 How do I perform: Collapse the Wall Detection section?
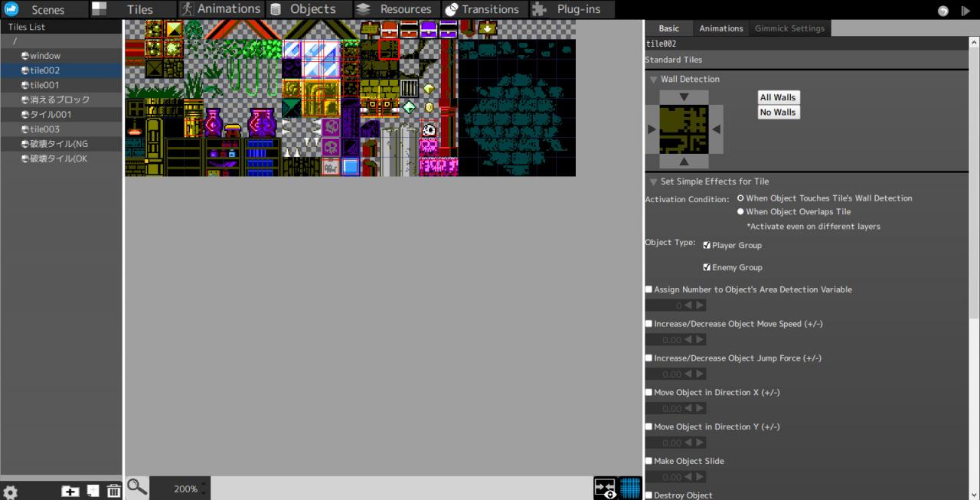coord(653,79)
